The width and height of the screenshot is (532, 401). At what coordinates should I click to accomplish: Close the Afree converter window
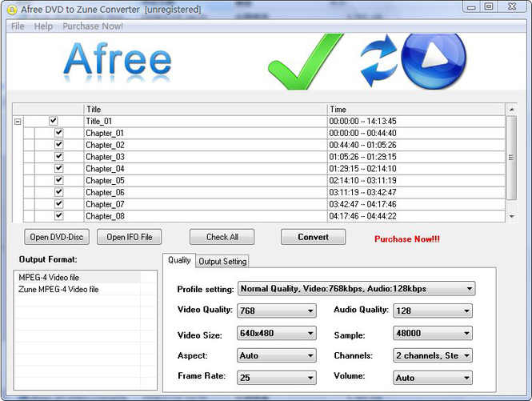[512, 6]
